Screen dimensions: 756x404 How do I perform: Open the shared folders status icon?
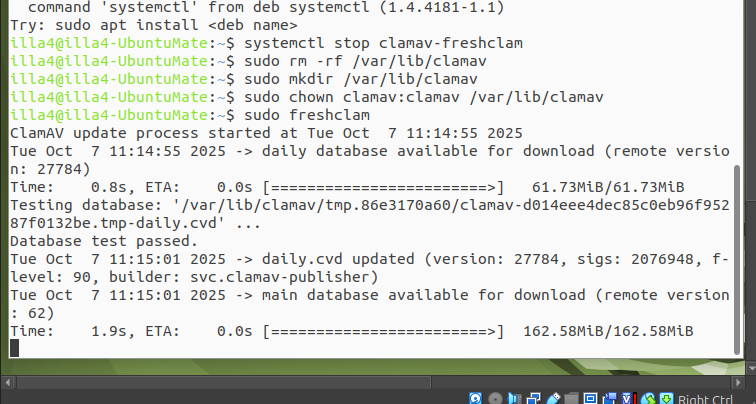pos(571,399)
